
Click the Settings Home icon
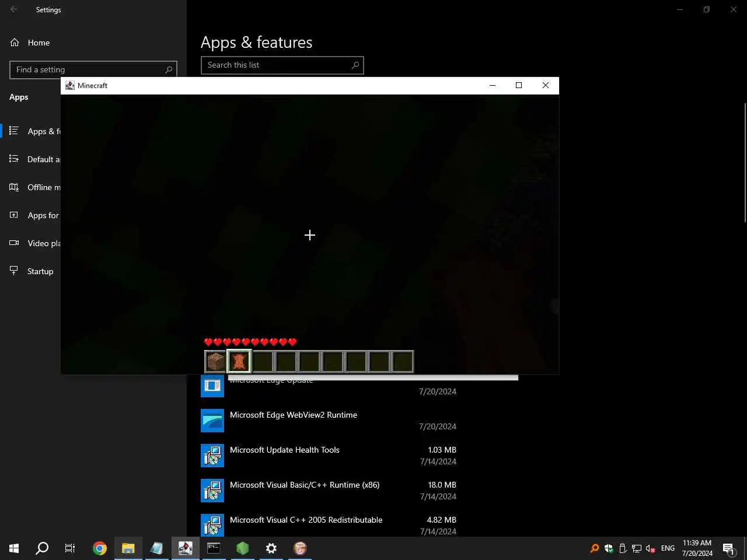click(15, 43)
